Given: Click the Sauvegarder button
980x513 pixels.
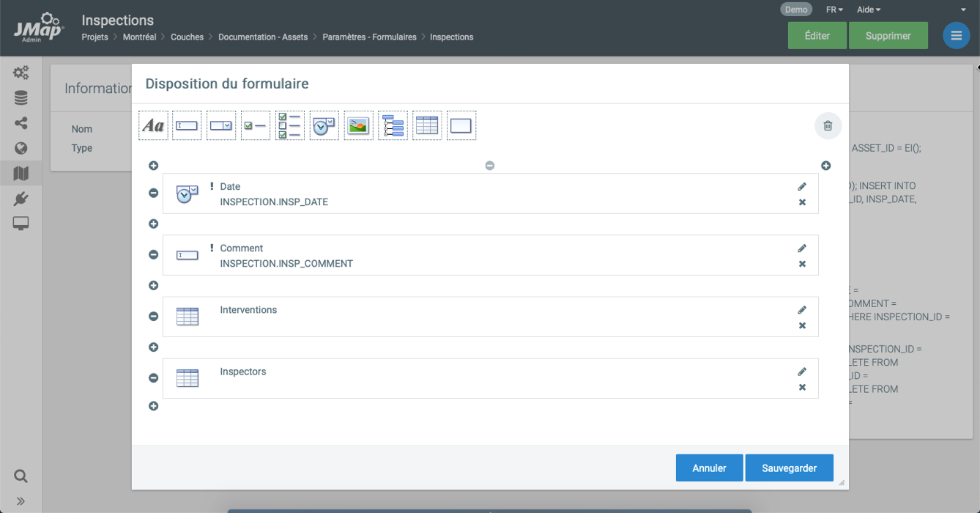Looking at the screenshot, I should (789, 468).
